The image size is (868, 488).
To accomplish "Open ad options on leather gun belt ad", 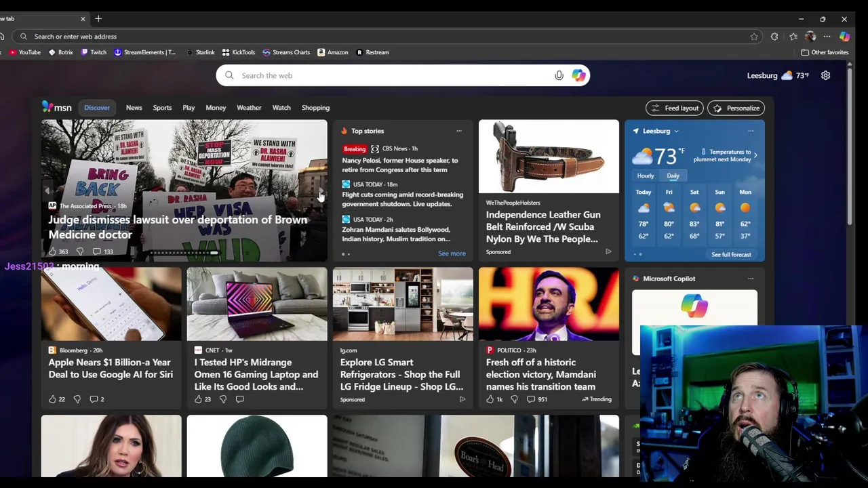I will (x=608, y=251).
